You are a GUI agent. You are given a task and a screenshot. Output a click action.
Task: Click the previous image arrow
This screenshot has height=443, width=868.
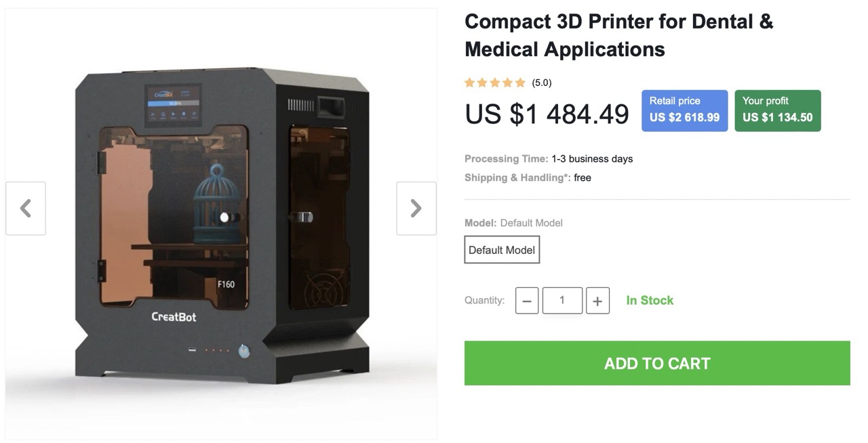coord(26,208)
